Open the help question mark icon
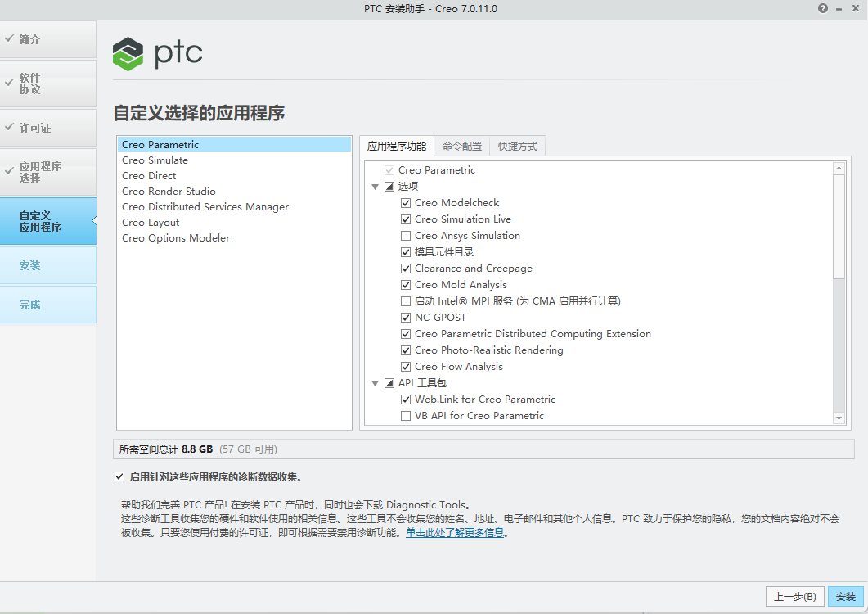This screenshot has height=614, width=868. point(823,8)
